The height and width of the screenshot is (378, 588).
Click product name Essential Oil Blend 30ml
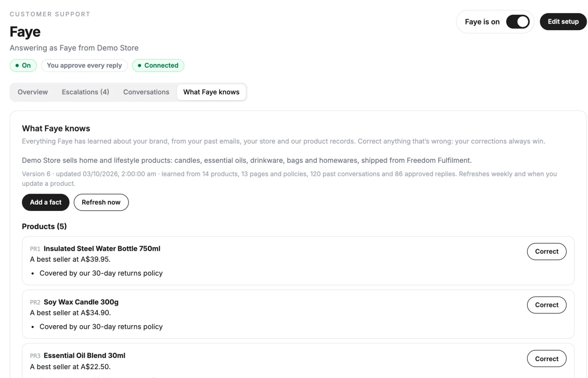click(84, 356)
